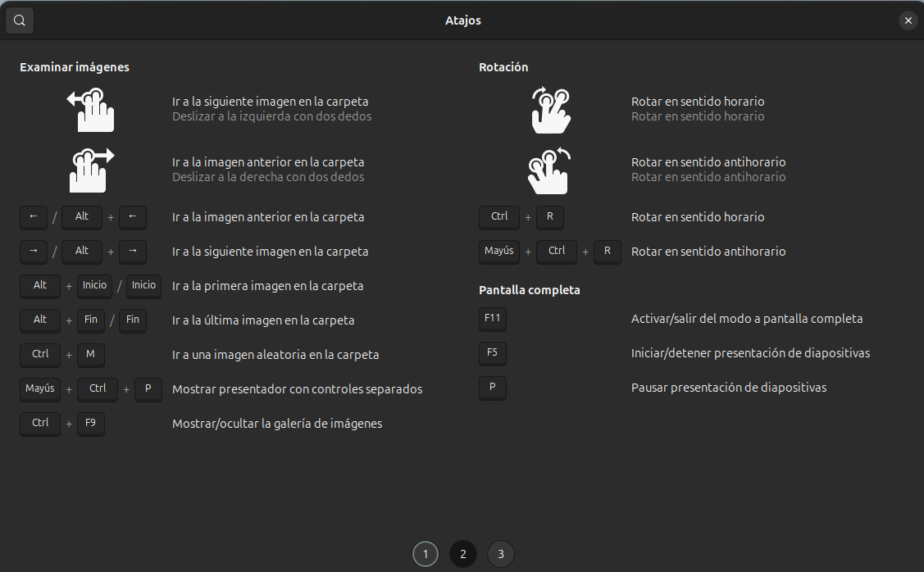Select the F11 key badge
The width and height of the screenshot is (924, 572).
pyautogui.click(x=492, y=319)
